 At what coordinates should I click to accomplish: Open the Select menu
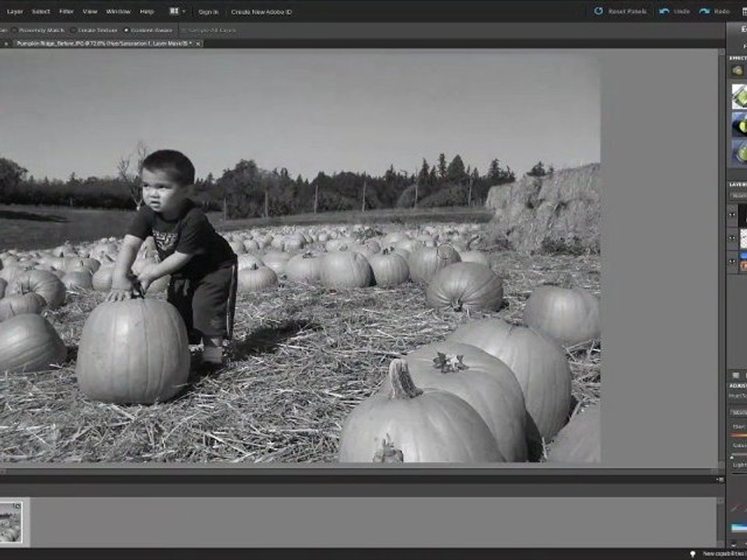pos(40,12)
